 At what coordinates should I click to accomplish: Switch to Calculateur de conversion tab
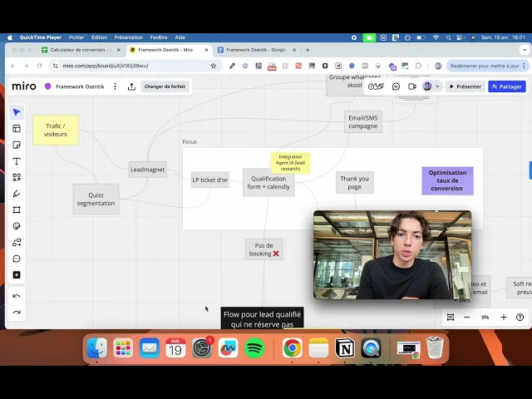pos(81,50)
